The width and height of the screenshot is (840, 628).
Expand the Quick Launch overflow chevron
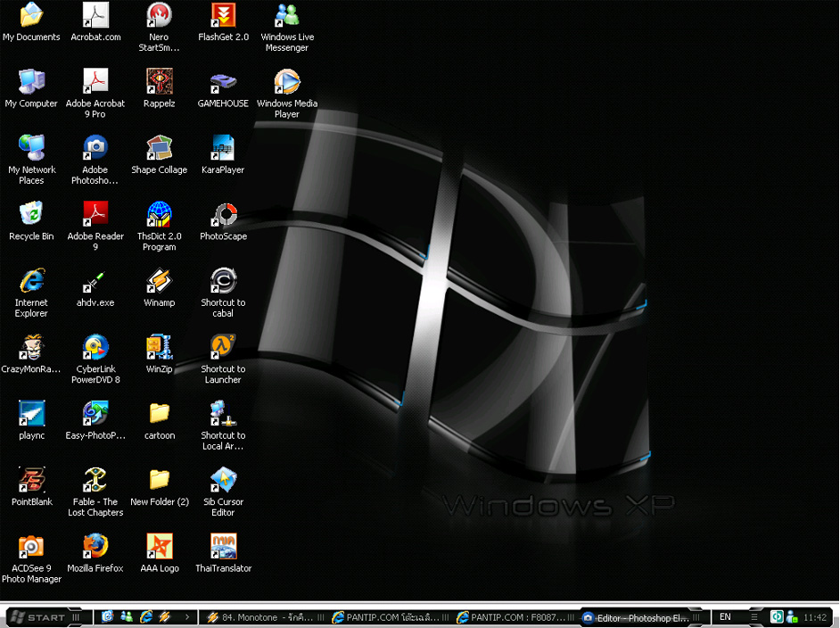pos(187,617)
